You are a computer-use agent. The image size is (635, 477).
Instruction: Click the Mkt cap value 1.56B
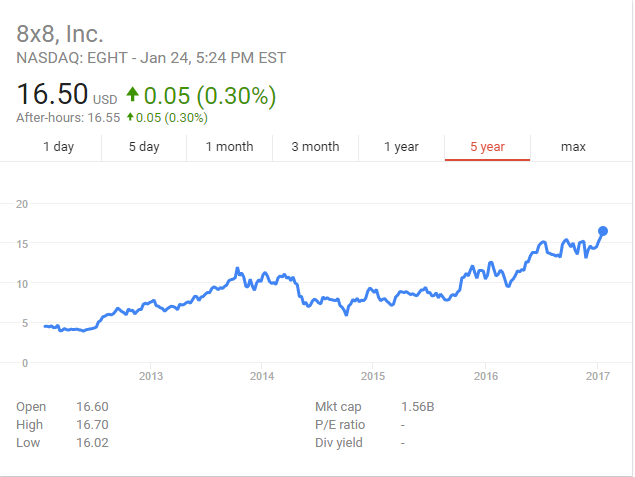click(417, 407)
